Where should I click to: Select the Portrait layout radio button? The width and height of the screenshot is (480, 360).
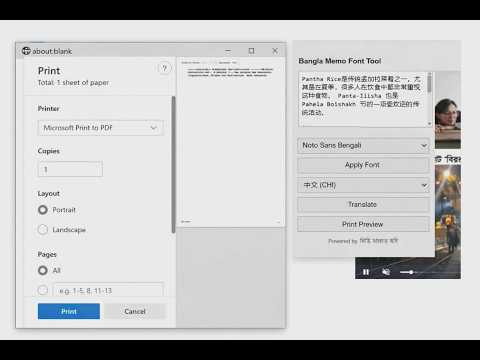(43, 210)
